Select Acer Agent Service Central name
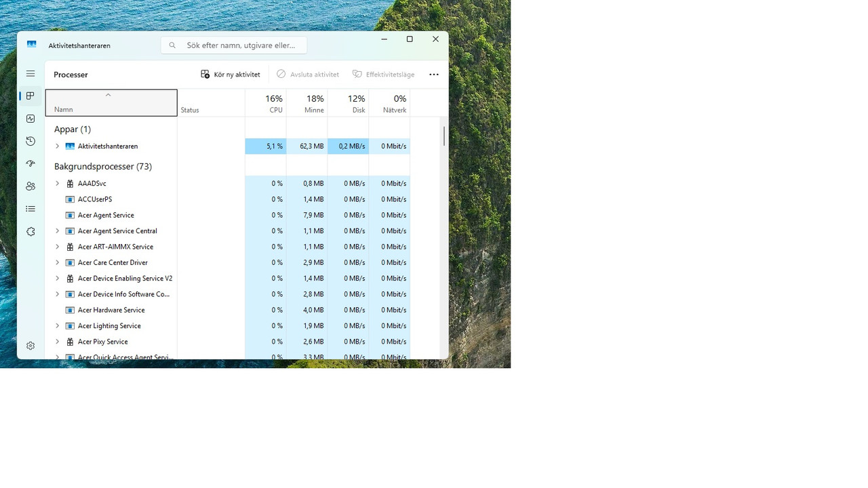 (x=117, y=231)
